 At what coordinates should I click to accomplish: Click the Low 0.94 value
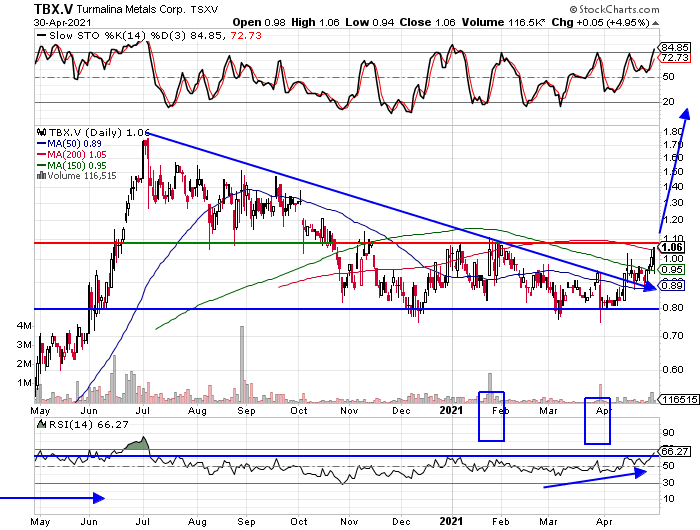tap(370, 22)
